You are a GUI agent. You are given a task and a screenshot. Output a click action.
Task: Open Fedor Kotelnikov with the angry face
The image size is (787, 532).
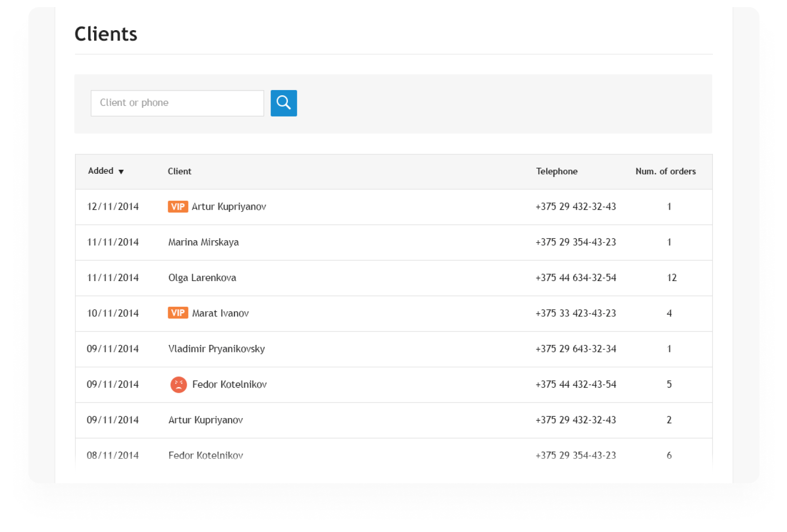click(229, 384)
